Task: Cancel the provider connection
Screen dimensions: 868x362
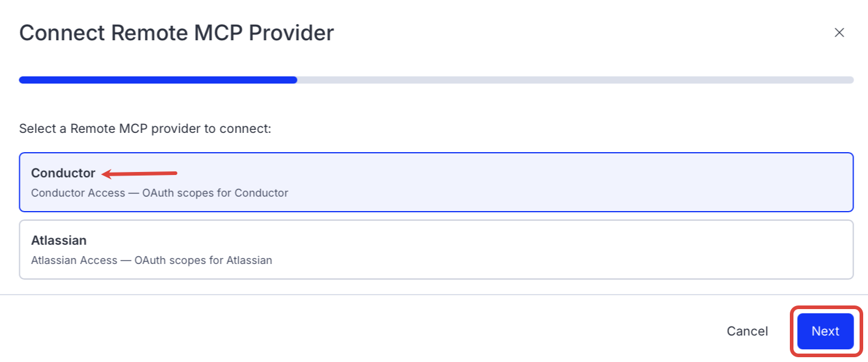Action: coord(747,331)
